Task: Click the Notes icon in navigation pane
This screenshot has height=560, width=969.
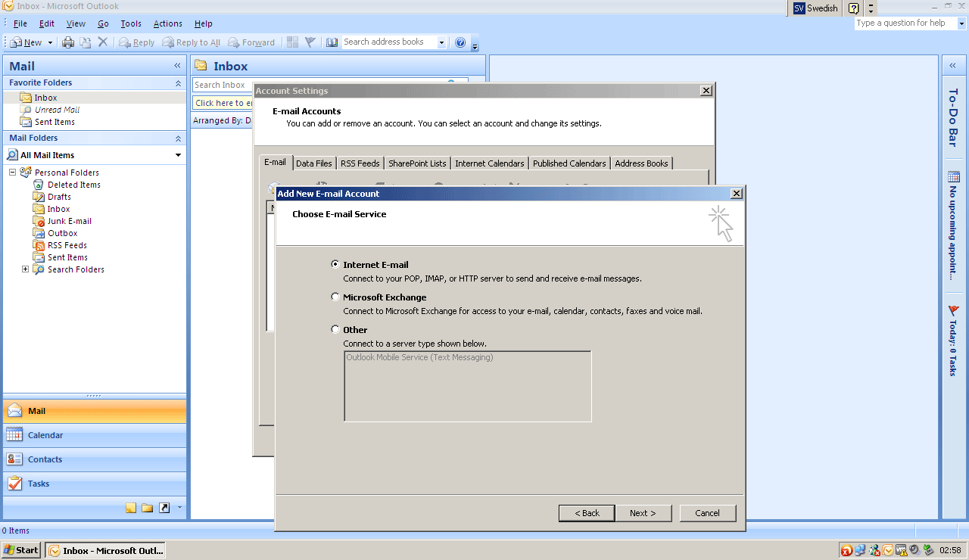Action: click(x=131, y=508)
